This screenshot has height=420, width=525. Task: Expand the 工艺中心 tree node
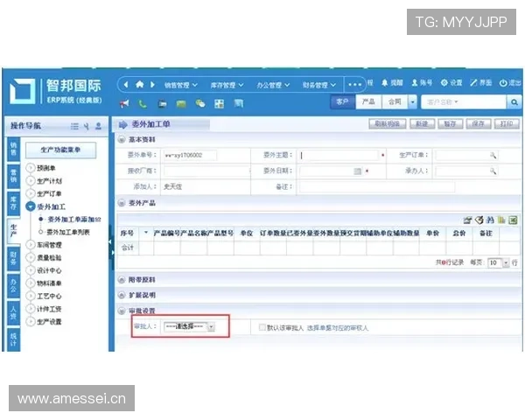point(31,296)
